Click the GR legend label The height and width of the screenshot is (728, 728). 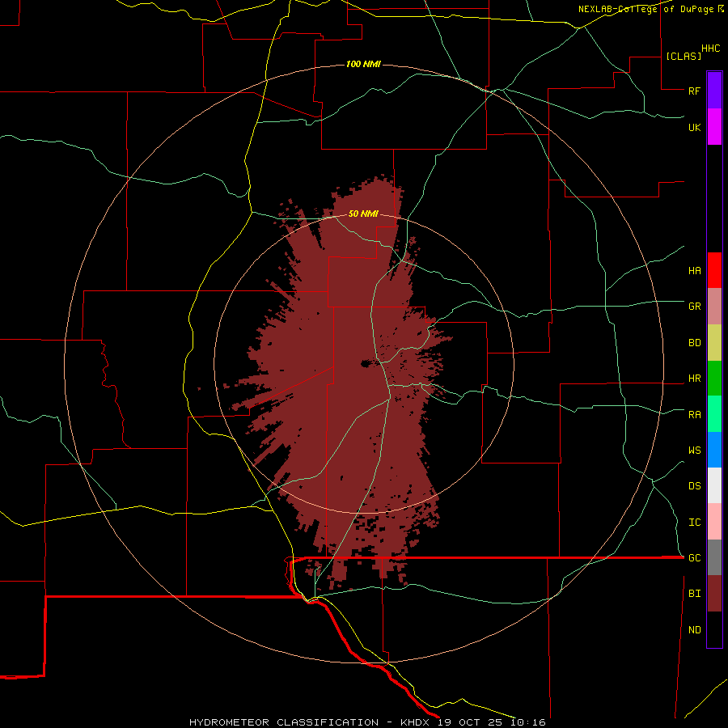pos(694,307)
